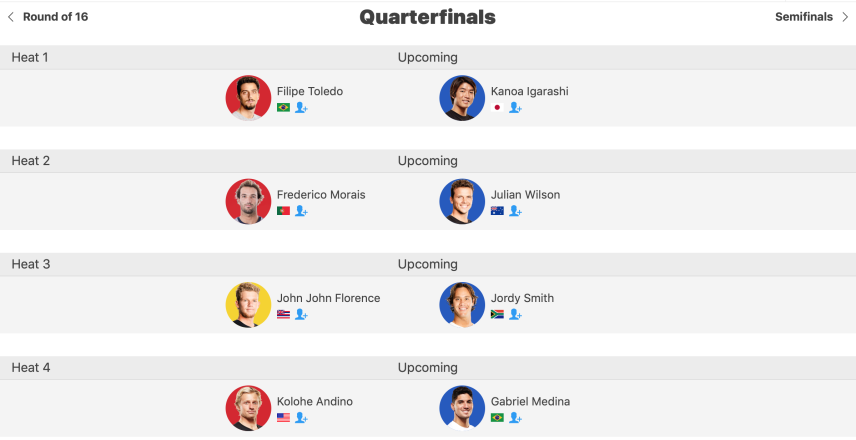Open Gabriel Medina's name link
Image resolution: width=856 pixels, height=440 pixels.
[x=530, y=401]
